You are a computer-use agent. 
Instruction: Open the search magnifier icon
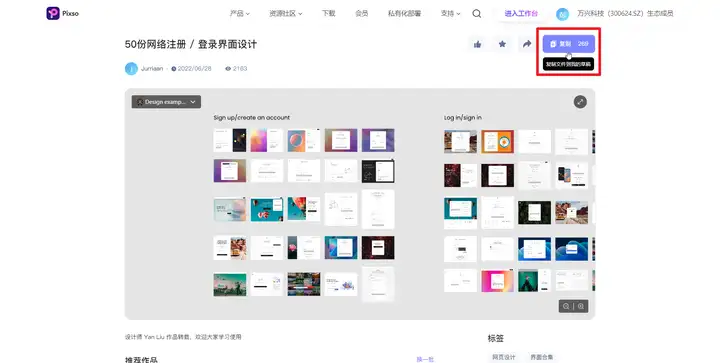477,14
